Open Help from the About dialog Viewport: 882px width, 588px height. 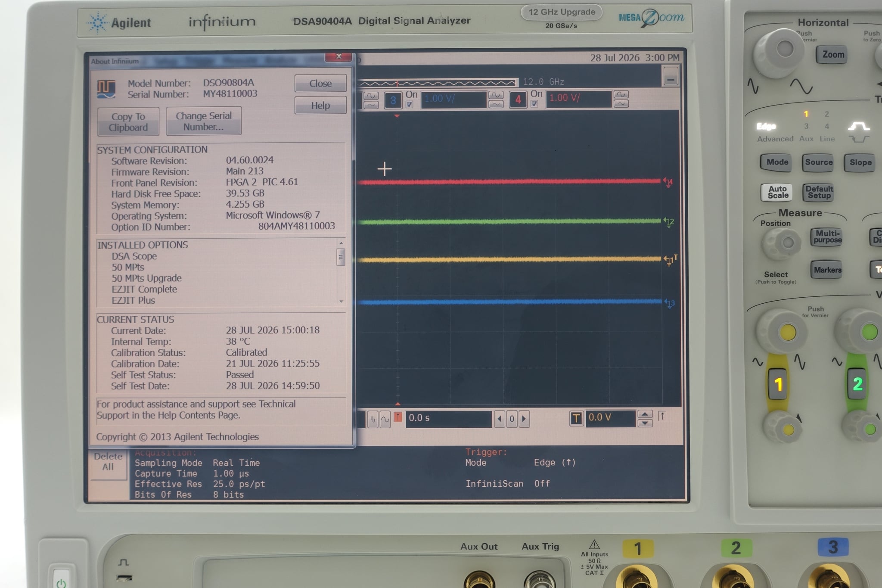(x=320, y=105)
